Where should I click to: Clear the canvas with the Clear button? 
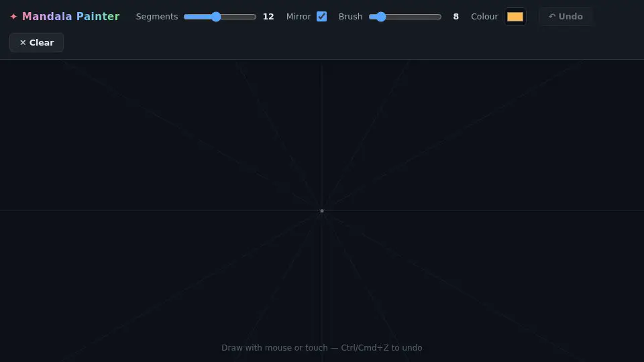point(36,43)
